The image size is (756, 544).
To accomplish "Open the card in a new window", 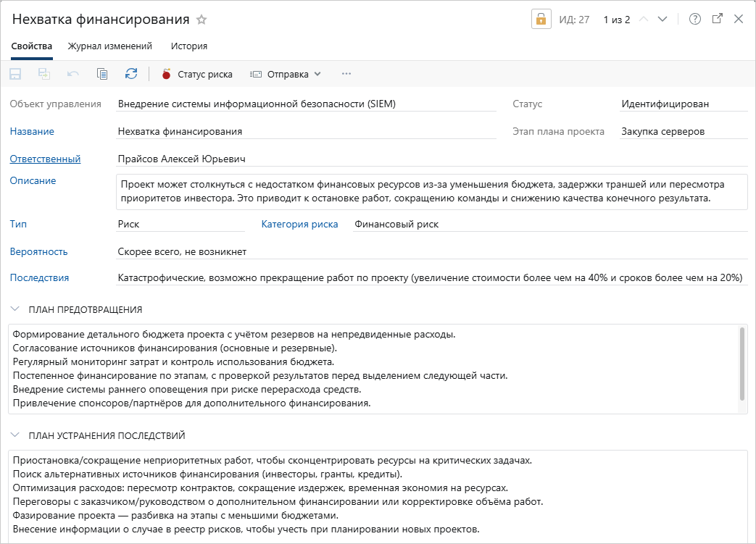I will [717, 20].
